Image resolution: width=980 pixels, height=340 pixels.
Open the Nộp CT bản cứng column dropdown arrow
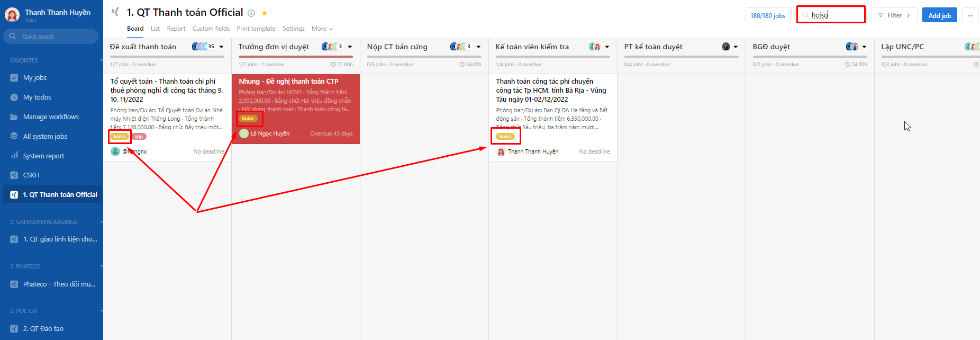pos(478,47)
